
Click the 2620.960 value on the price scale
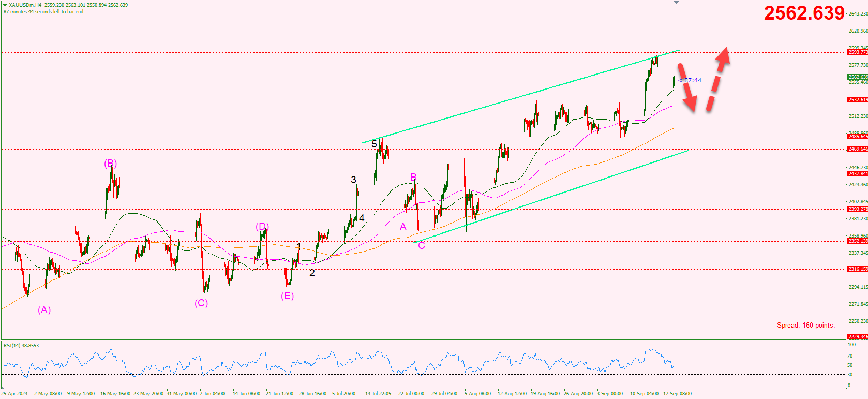click(858, 31)
